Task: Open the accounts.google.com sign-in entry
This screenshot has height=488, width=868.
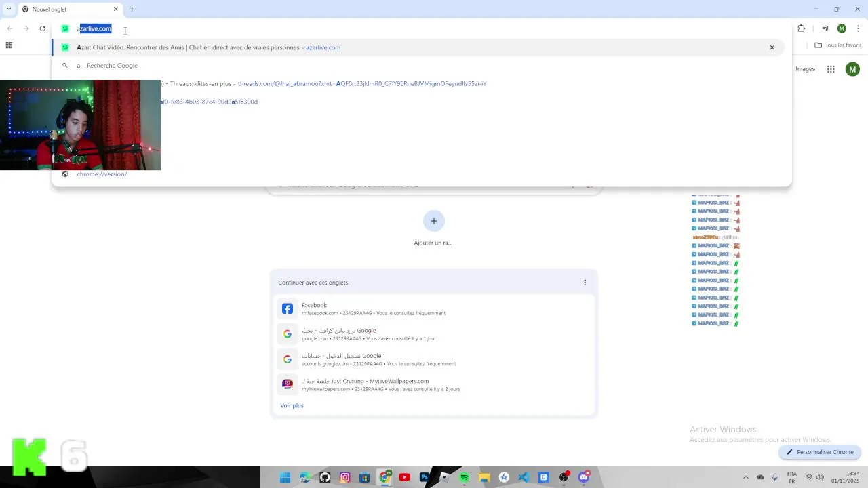Action: 434,359
